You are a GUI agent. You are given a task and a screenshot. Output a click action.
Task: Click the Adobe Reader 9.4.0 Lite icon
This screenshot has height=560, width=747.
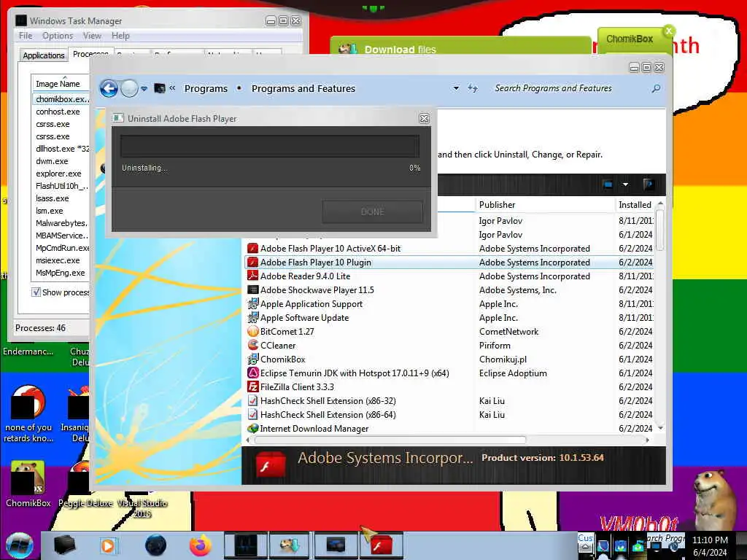(252, 276)
